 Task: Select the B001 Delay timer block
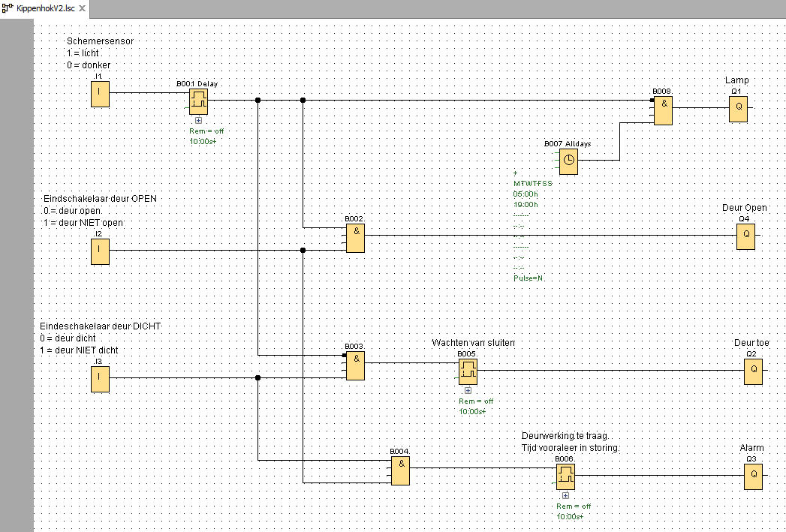pos(198,102)
